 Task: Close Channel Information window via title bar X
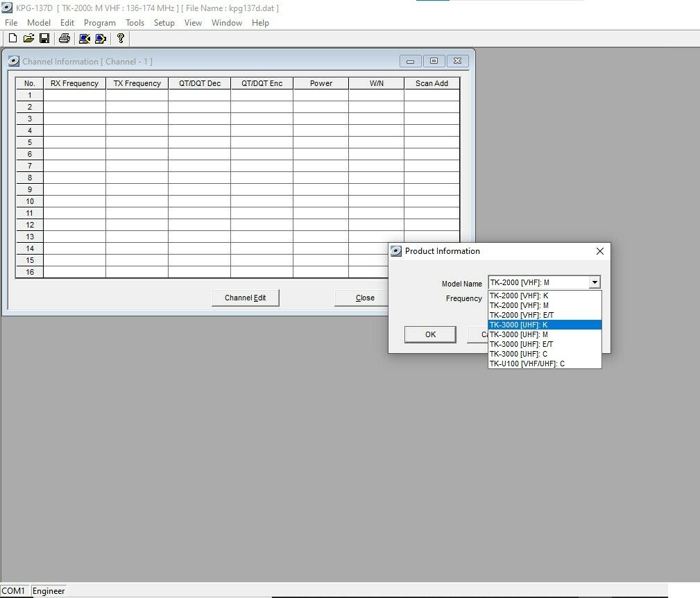click(x=458, y=61)
